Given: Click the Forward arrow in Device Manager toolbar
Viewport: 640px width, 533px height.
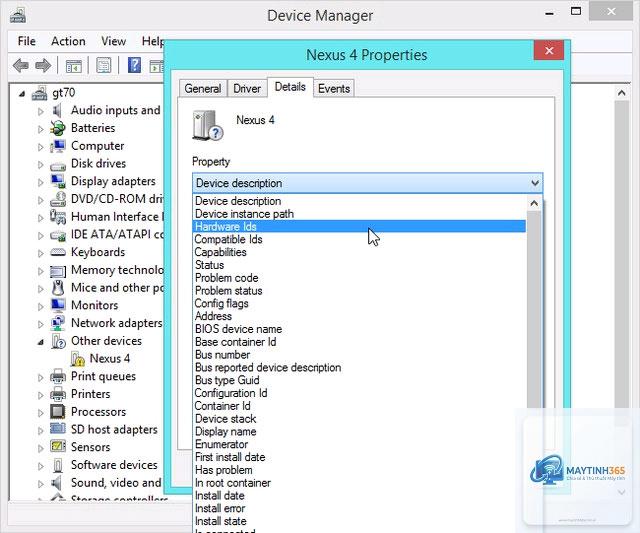Looking at the screenshot, I should pos(43,65).
